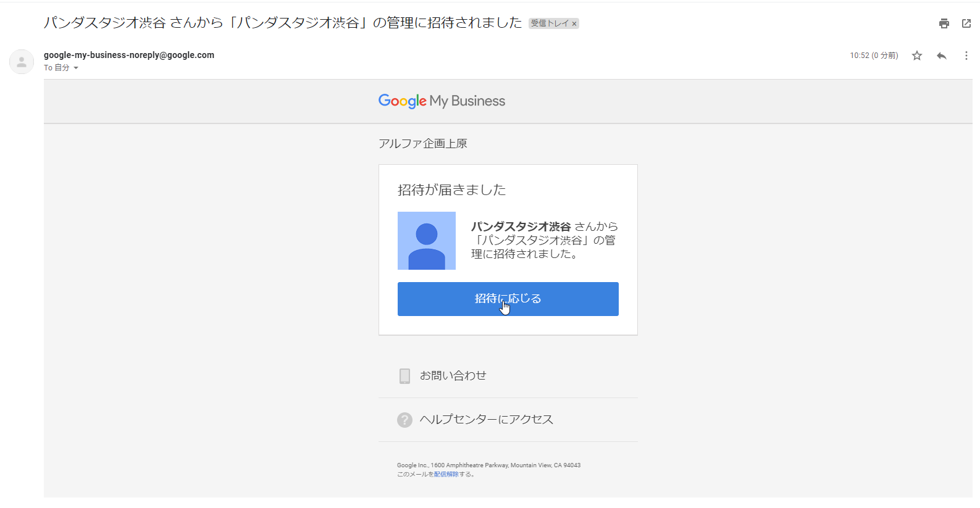Viewport: 980px width, 508px height.
Task: Accept the invite via 招待に応じる button
Action: click(x=508, y=299)
